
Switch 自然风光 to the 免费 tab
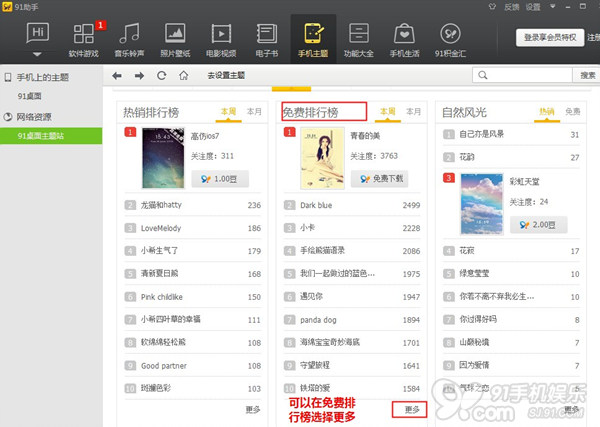(572, 112)
